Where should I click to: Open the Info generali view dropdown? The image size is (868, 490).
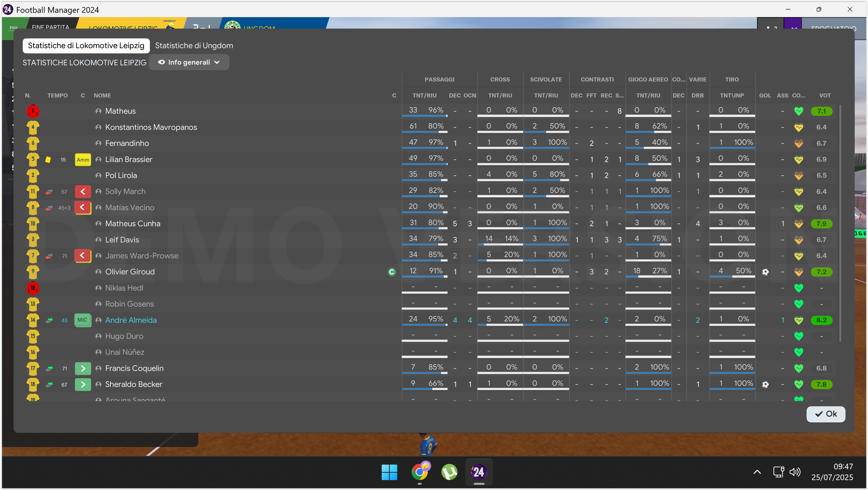[189, 62]
